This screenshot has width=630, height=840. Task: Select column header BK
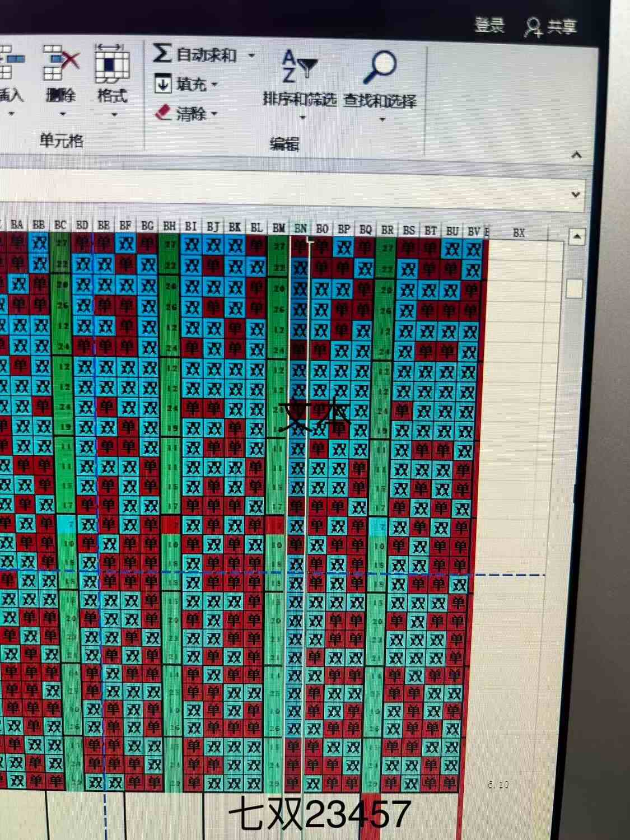(x=235, y=227)
